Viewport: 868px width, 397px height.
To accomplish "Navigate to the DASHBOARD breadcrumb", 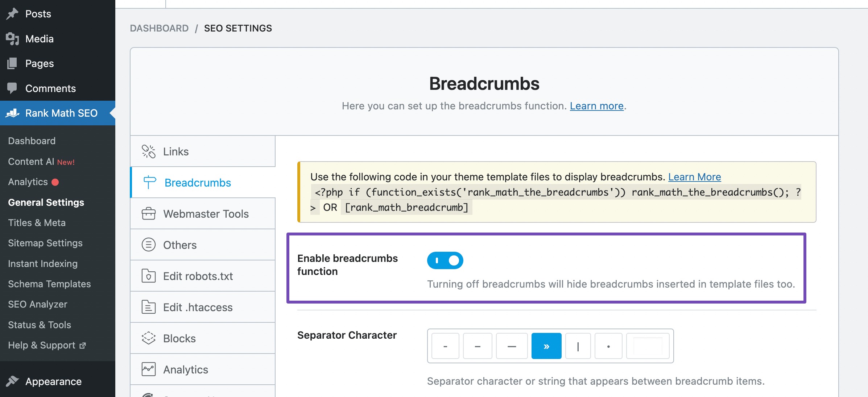I will coord(160,28).
